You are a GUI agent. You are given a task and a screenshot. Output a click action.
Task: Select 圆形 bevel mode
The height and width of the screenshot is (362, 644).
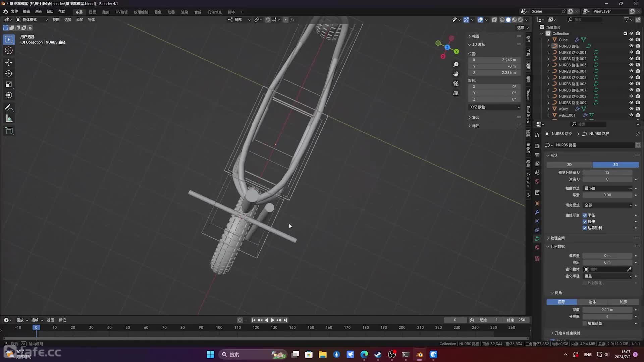tap(561, 302)
